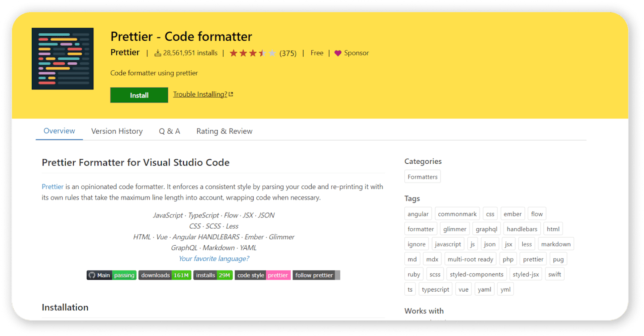
Task: Click the external link icon beside Trouble Installing
Action: click(231, 94)
